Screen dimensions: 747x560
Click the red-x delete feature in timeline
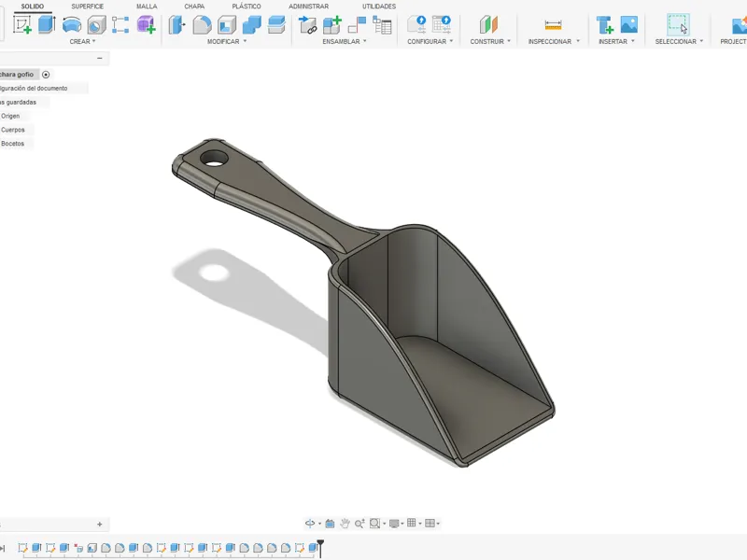tap(78, 548)
